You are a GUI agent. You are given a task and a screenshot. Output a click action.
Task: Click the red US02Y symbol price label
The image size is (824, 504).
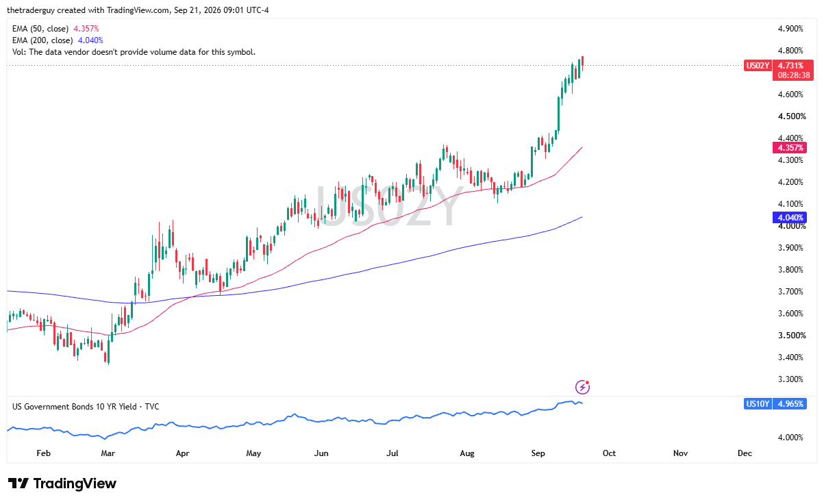coord(757,66)
